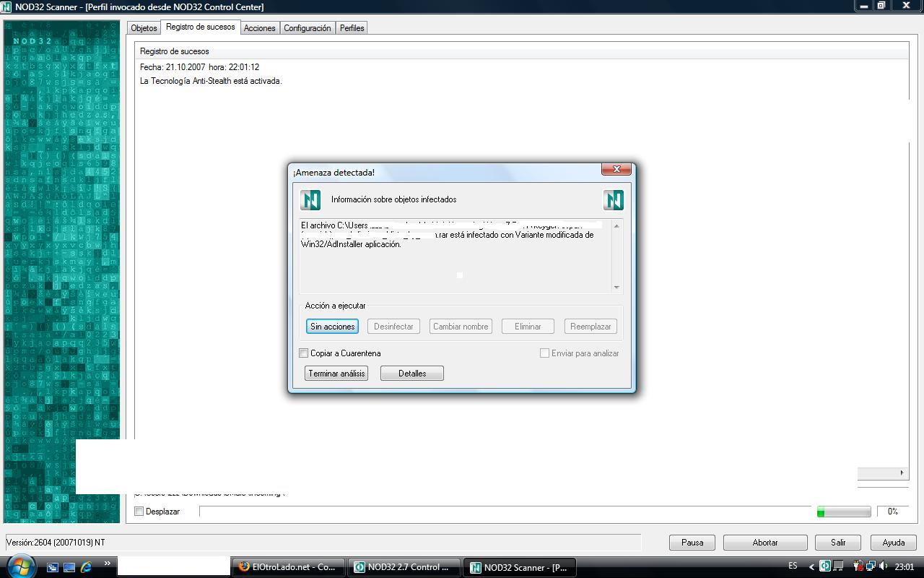The image size is (924, 578).
Task: Minimize the NOD32 Scanner window
Action: pos(863,6)
